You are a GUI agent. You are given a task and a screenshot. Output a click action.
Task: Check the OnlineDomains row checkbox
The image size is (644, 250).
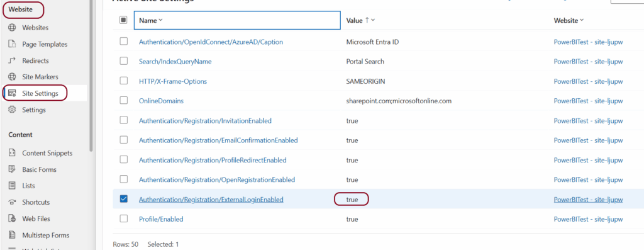pyautogui.click(x=123, y=100)
